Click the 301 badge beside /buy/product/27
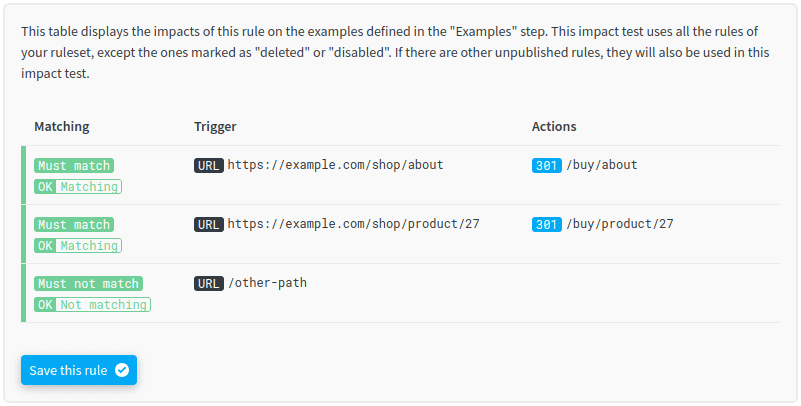 tap(546, 225)
